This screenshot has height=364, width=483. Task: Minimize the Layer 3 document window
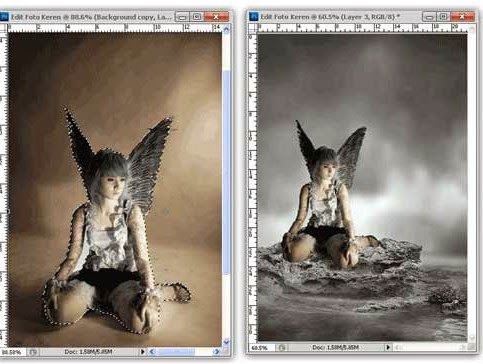(x=429, y=16)
